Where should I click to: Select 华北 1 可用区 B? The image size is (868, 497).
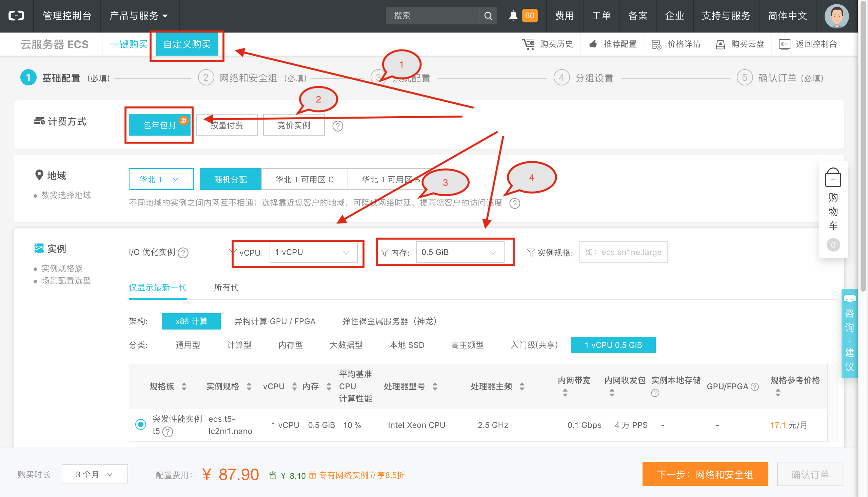pyautogui.click(x=391, y=179)
